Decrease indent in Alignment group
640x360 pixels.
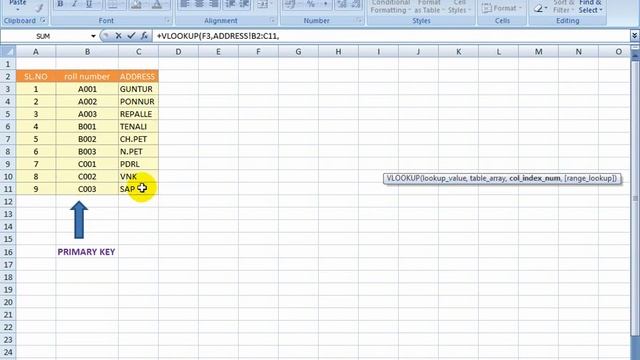pos(230,4)
